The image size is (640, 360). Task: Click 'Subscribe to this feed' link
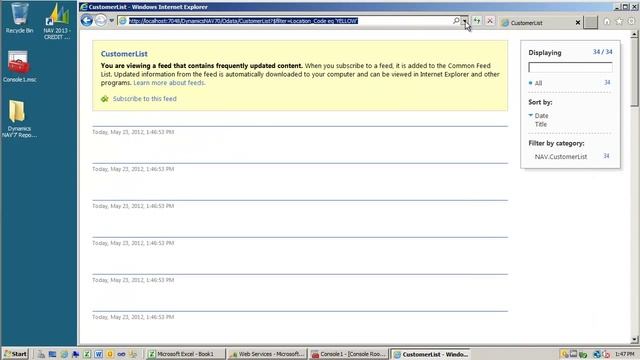pyautogui.click(x=145, y=99)
